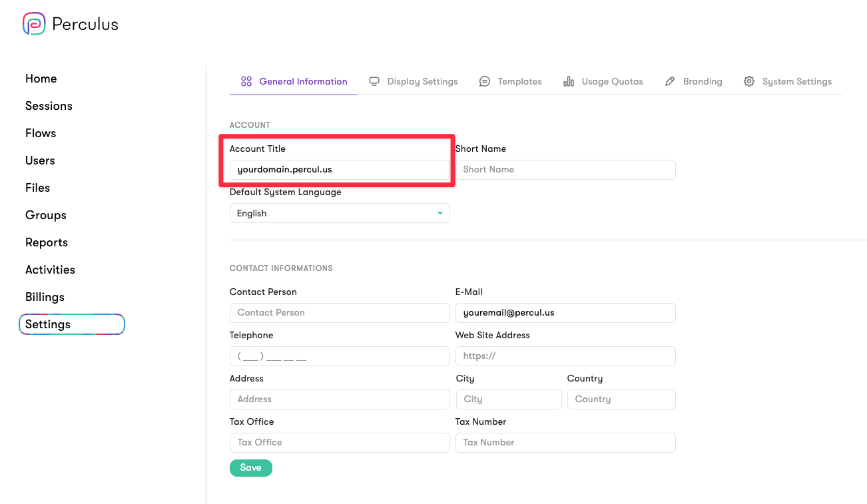Screen dimensions: 867x504
Task: Open the Usage Quotas tab
Action: (x=612, y=81)
